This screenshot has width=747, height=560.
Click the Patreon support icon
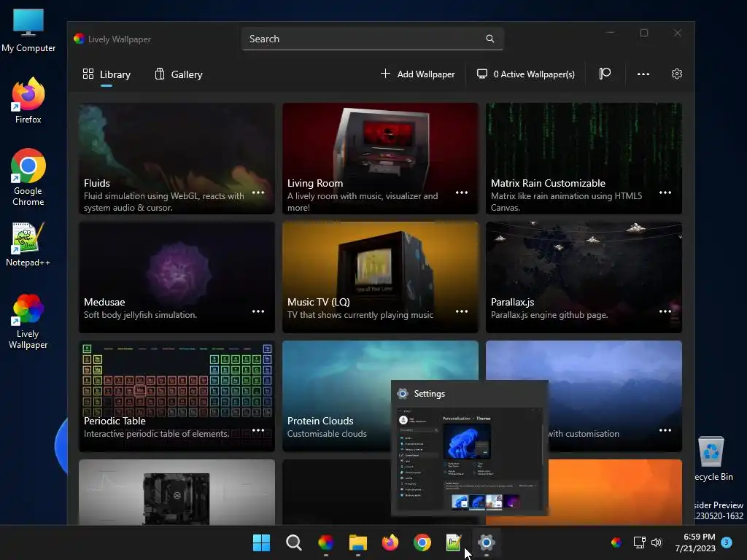(x=605, y=74)
